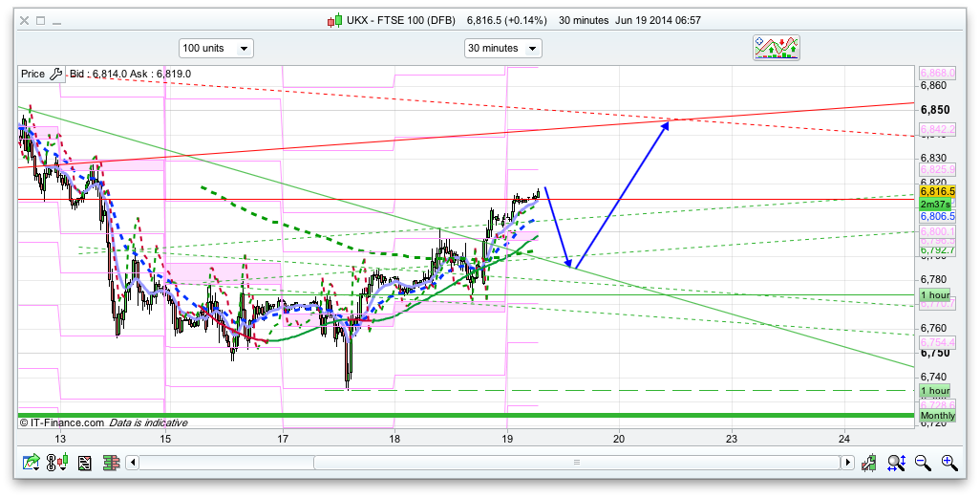This screenshot has height=498, width=980.
Task: Click the 6,750 price axis label
Action: tap(935, 353)
